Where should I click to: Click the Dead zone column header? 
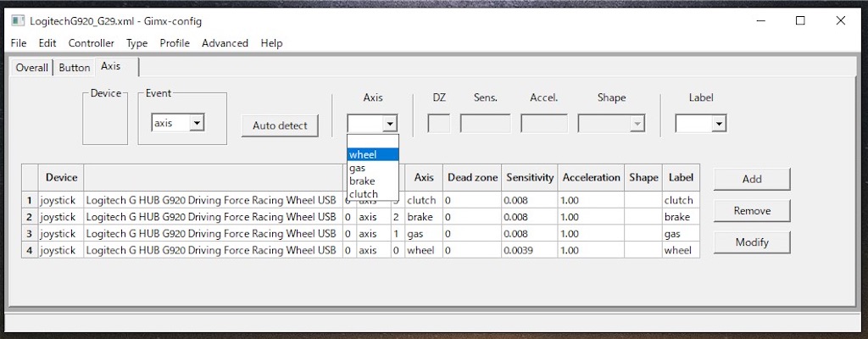pos(472,177)
